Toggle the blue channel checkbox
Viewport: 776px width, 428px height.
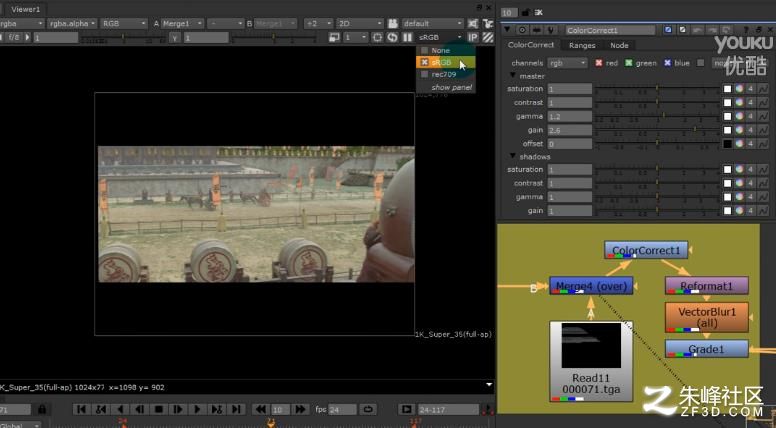click(667, 63)
